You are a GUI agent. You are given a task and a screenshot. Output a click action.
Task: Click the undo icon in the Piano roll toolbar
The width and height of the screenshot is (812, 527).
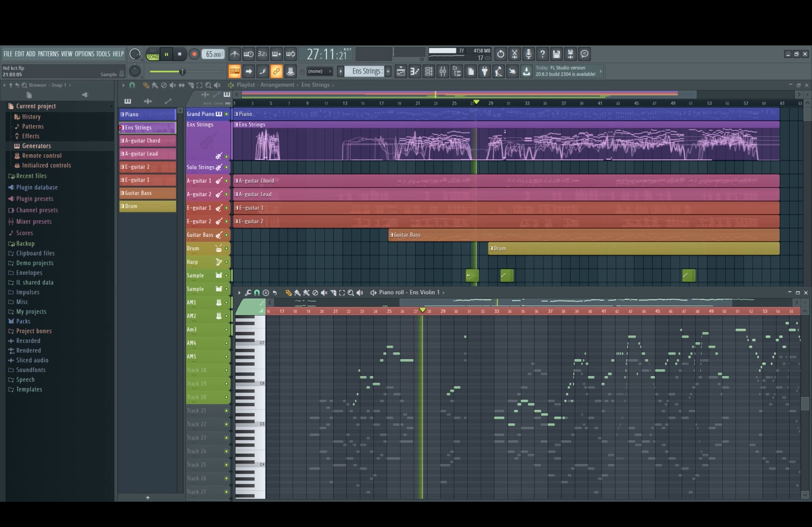[275, 293]
